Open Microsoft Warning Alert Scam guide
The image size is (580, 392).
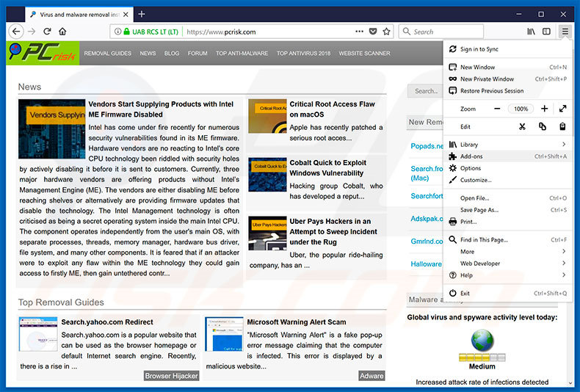(x=297, y=322)
